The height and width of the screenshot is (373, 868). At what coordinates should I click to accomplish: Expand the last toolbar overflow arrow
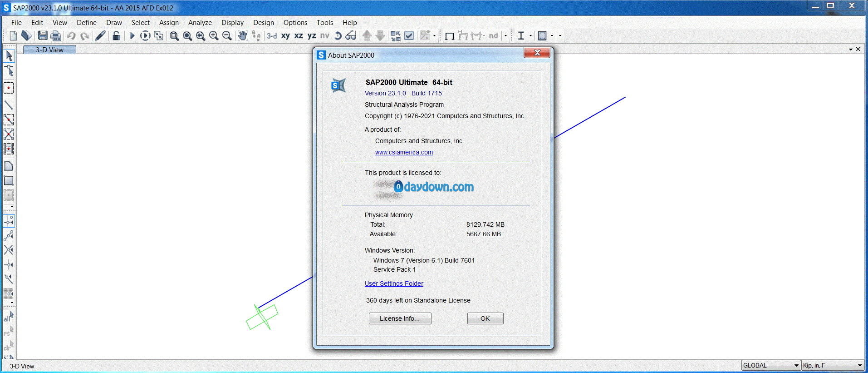point(560,35)
